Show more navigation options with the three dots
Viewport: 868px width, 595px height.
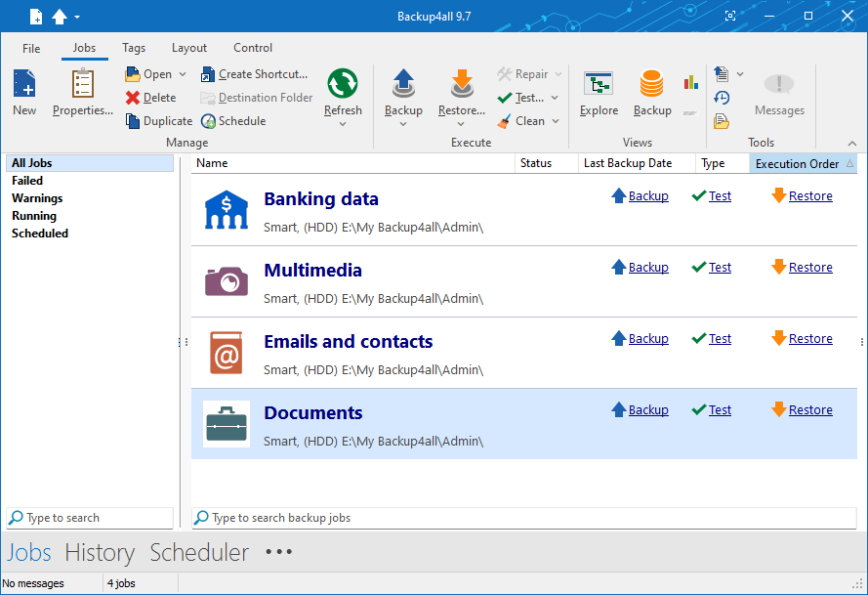pos(279,552)
